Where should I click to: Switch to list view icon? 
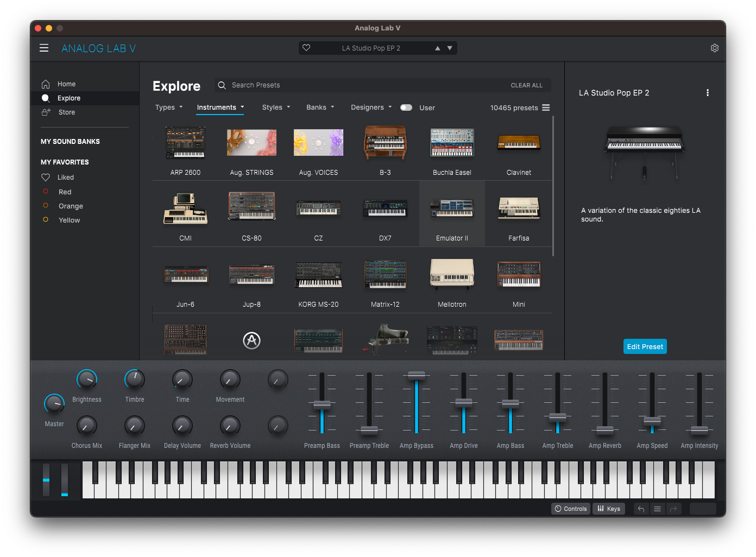(x=546, y=107)
